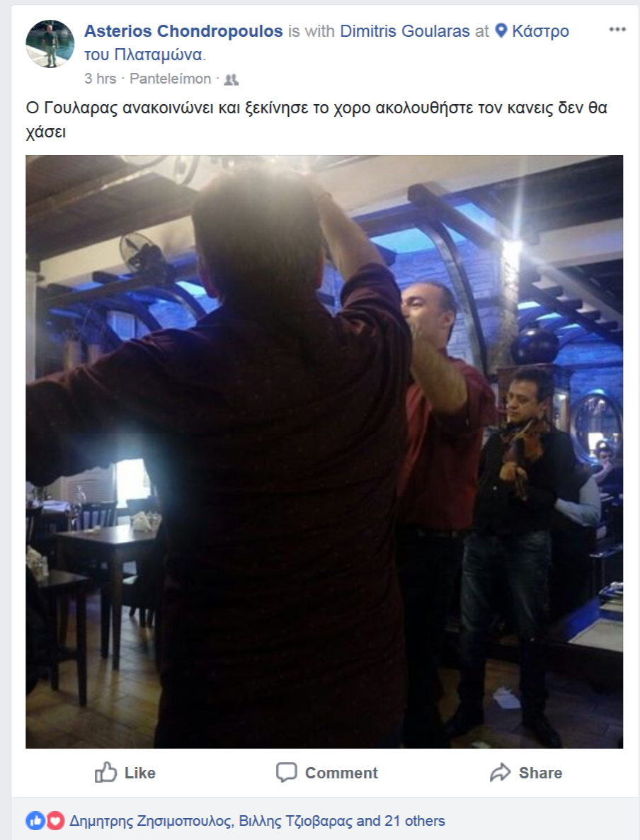Viewport: 640px width, 840px height.
Task: Open the friends audience selector icon
Action: click(x=231, y=80)
